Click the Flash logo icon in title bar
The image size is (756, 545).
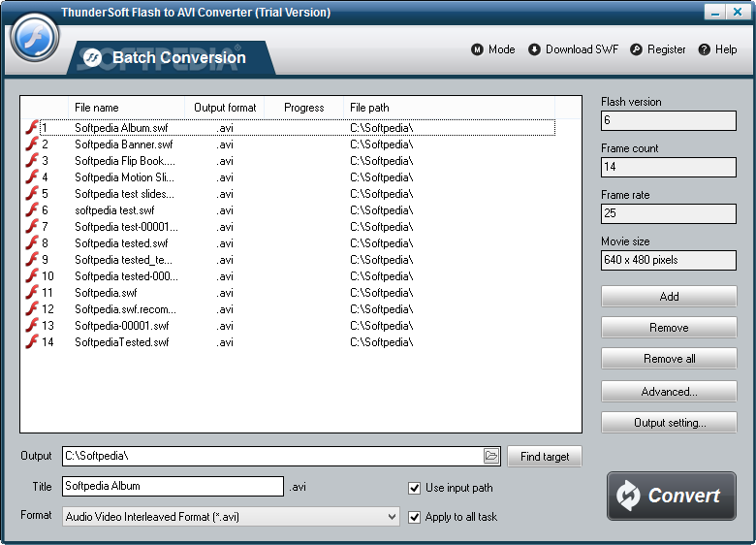(35, 38)
